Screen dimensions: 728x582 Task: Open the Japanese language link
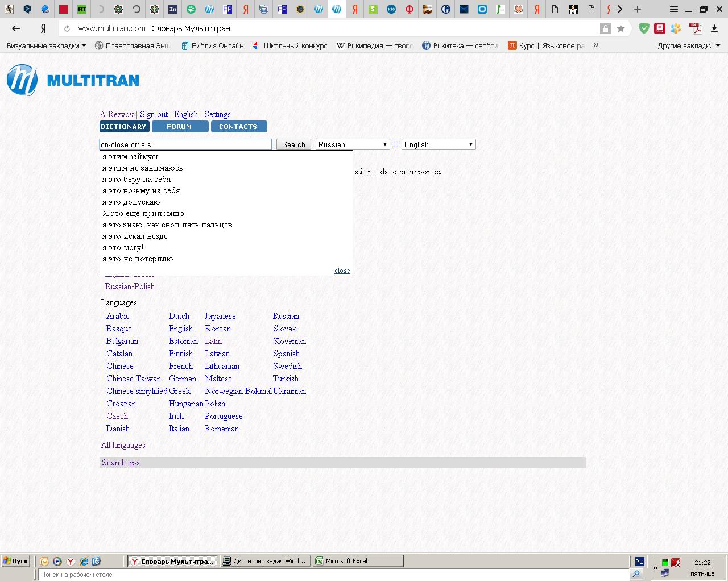pyautogui.click(x=220, y=316)
